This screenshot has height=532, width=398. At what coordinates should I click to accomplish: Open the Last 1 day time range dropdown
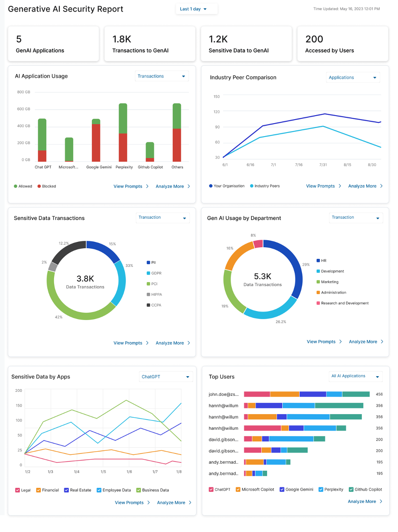pyautogui.click(x=196, y=9)
